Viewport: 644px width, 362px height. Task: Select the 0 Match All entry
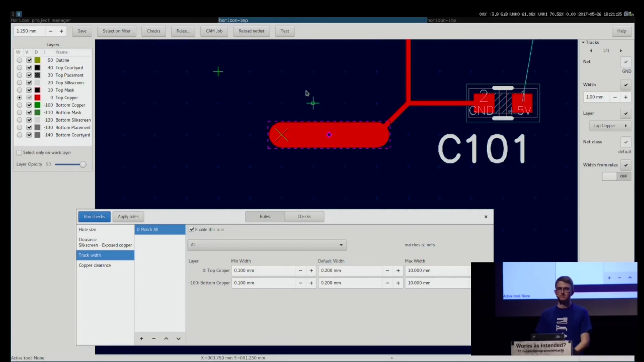[160, 230]
